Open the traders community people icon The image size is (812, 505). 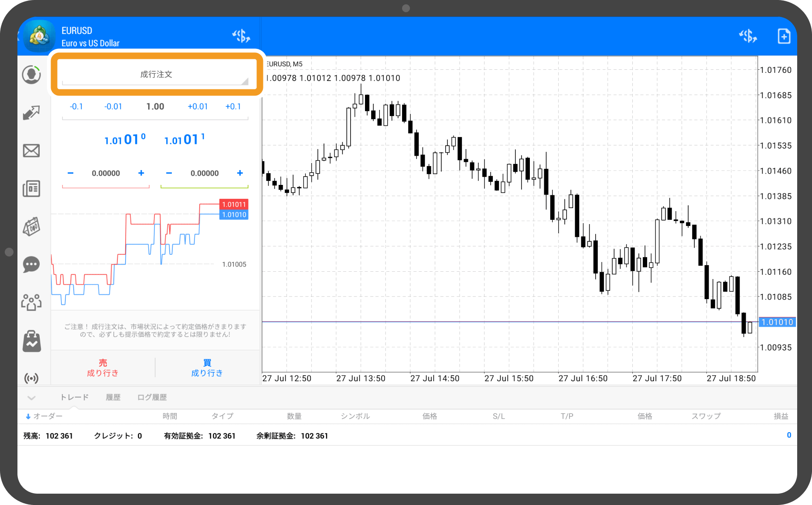tap(31, 302)
